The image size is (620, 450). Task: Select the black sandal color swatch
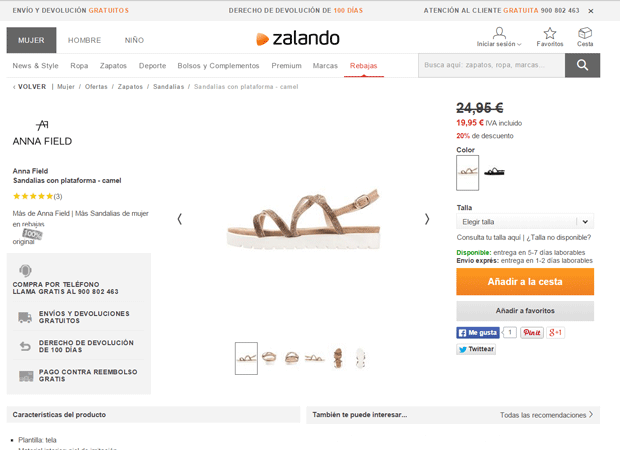click(494, 172)
